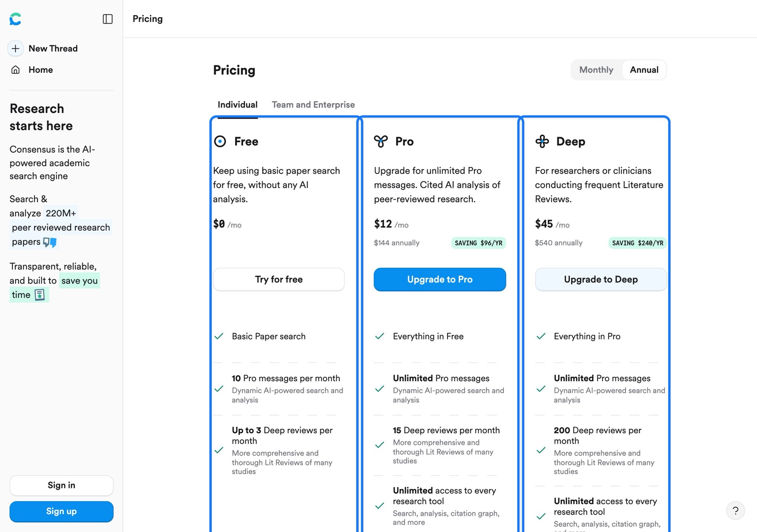The image size is (757, 532).
Task: Click 'Everything in Pro' feature text
Action: 587,336
